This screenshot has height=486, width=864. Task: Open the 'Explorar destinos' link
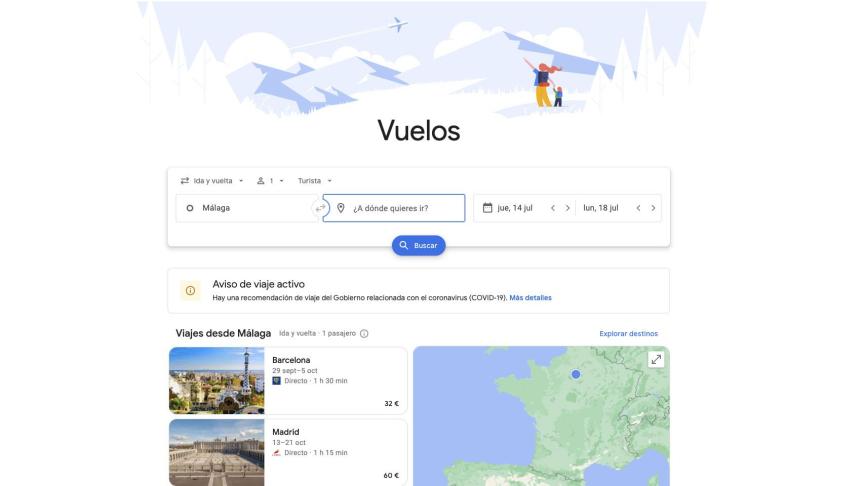click(629, 333)
